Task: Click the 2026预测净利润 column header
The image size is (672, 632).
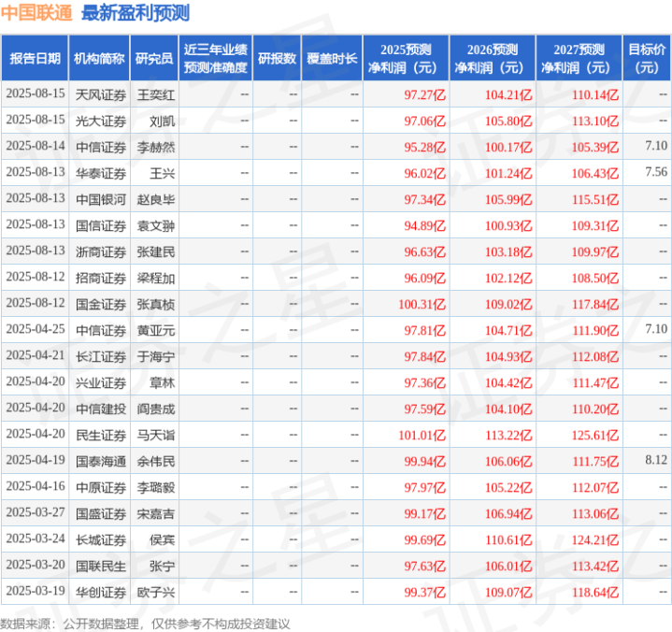Action: 493,58
